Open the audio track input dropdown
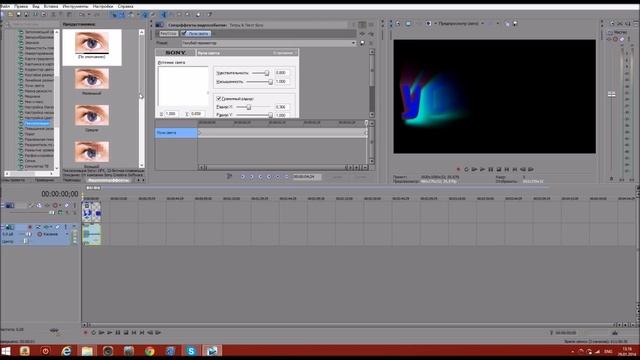Screen dimensions: 640x360 68,234
